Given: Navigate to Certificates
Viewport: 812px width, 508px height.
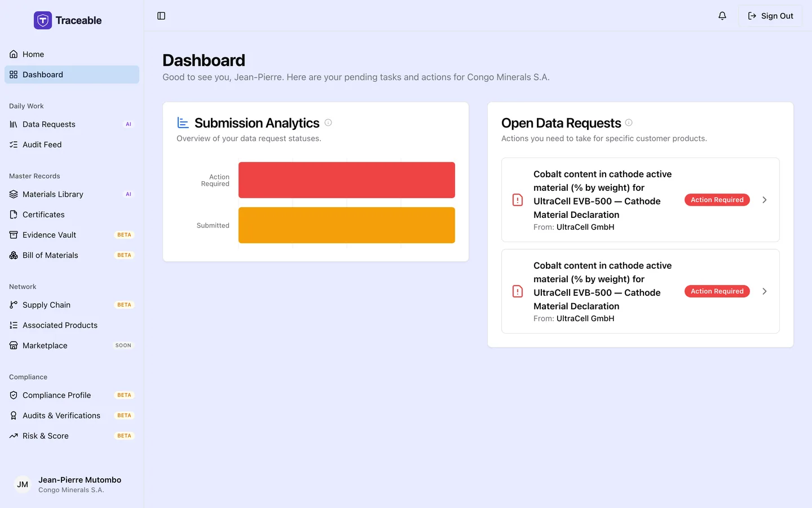Looking at the screenshot, I should tap(72, 214).
